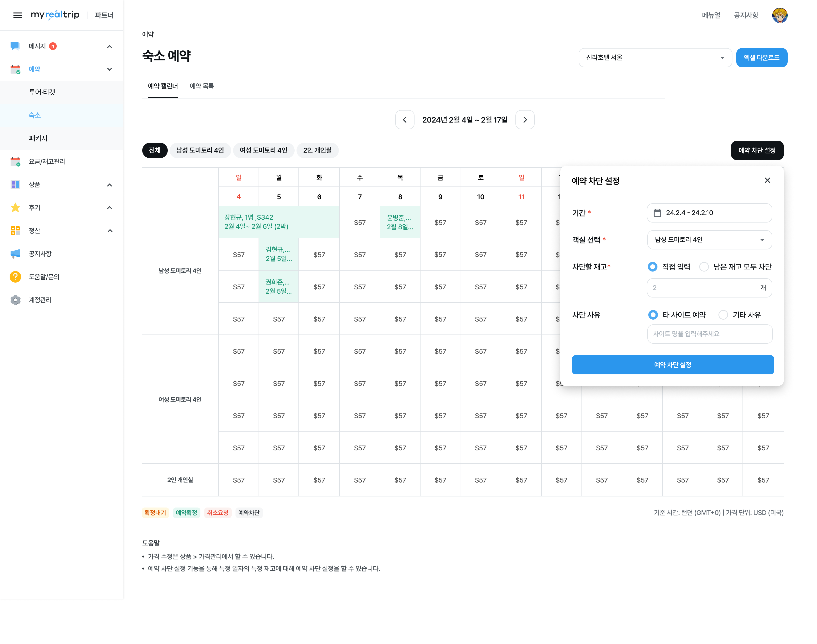This screenshot has height=644, width=817.
Task: Click the 후기 star icon
Action: (15, 207)
